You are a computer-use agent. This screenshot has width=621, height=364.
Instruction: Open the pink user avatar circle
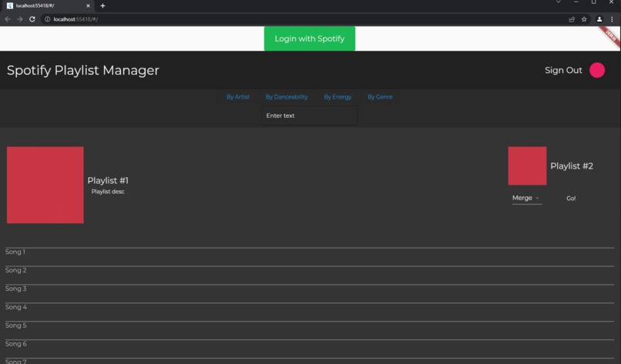coord(597,71)
